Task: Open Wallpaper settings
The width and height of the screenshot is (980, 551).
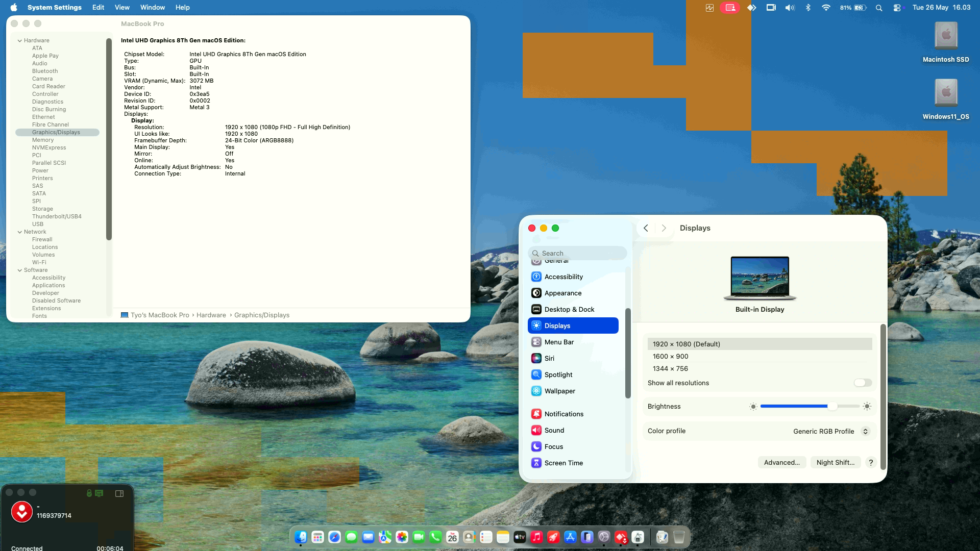Action: [x=573, y=391]
